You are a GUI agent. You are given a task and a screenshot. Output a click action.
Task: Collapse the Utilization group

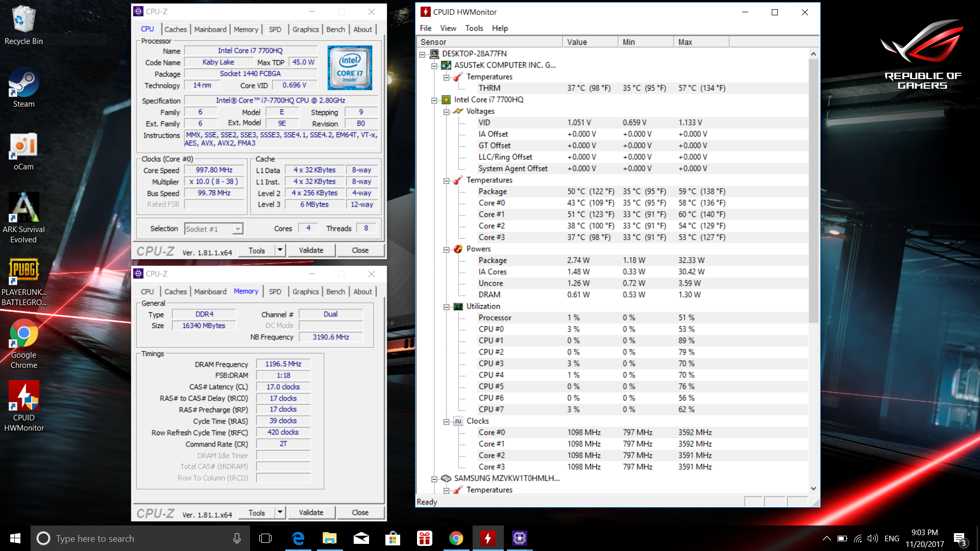pyautogui.click(x=447, y=307)
